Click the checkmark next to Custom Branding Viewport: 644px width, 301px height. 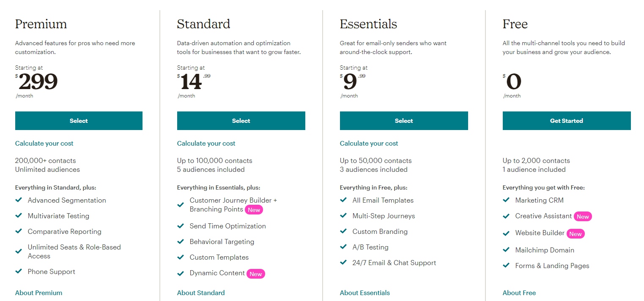(343, 231)
